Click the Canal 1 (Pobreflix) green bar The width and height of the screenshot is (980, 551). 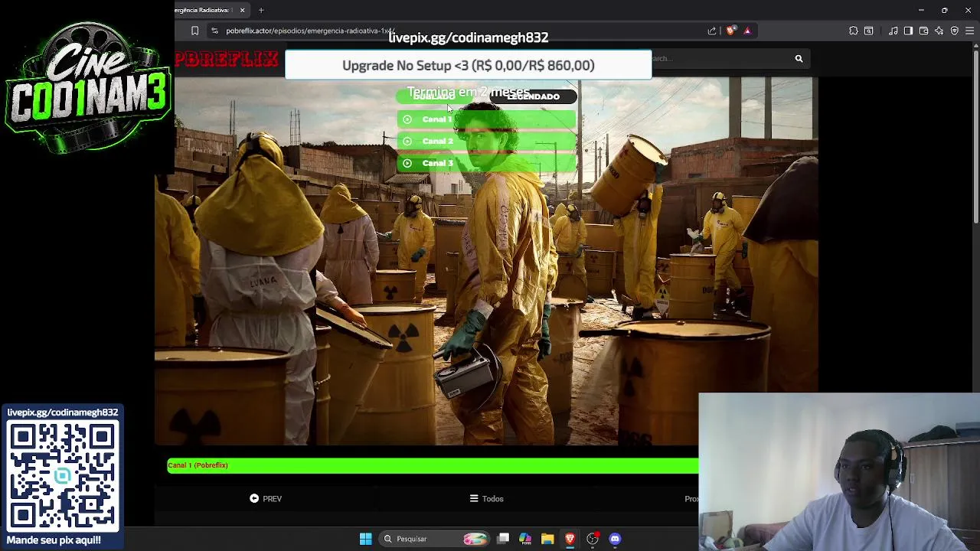click(433, 465)
